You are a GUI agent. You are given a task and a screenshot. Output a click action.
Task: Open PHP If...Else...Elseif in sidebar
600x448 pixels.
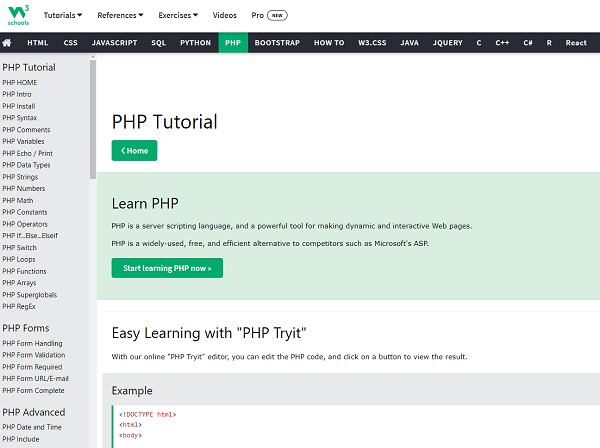[30, 236]
